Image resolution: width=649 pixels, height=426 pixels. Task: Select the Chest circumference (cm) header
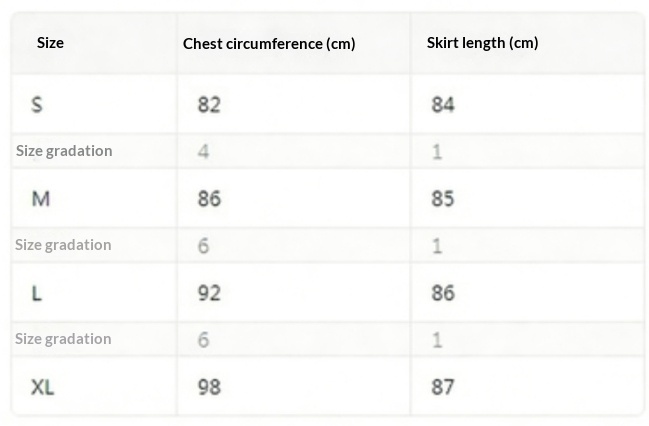click(269, 43)
